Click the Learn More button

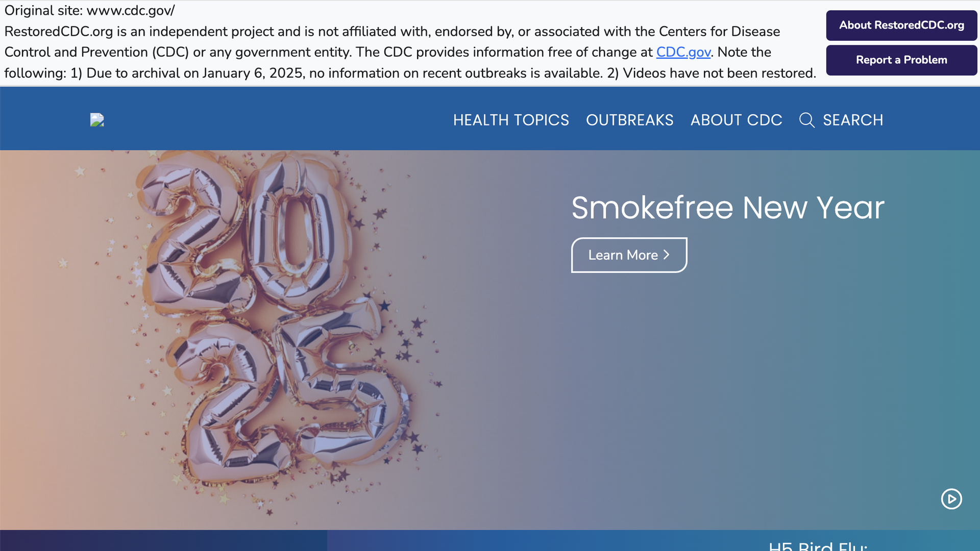(629, 255)
